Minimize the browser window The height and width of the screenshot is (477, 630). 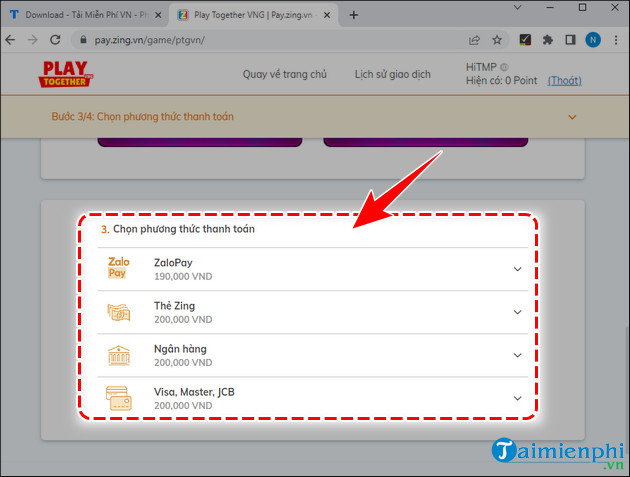click(x=550, y=7)
